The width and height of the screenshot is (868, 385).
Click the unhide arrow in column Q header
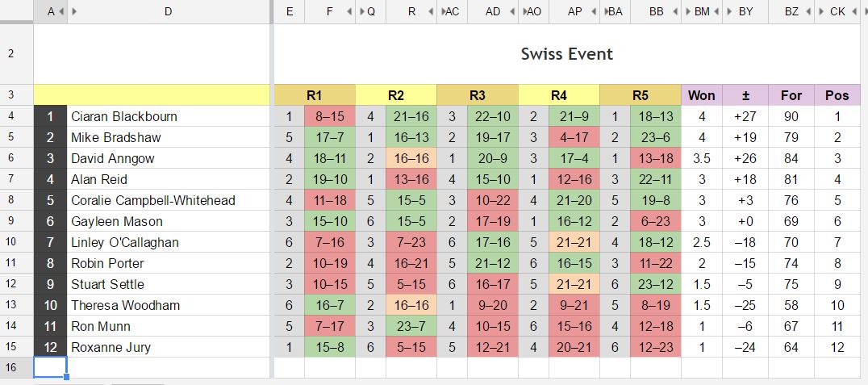tap(361, 12)
